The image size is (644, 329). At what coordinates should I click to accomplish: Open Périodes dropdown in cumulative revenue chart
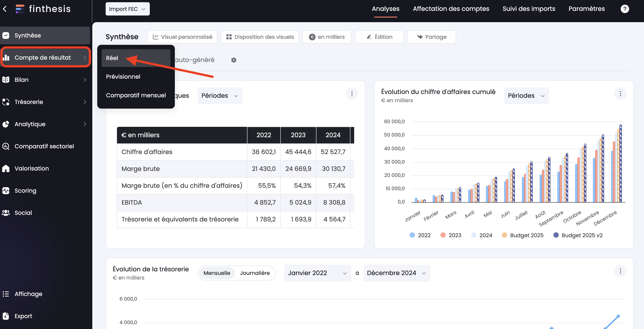click(x=526, y=96)
